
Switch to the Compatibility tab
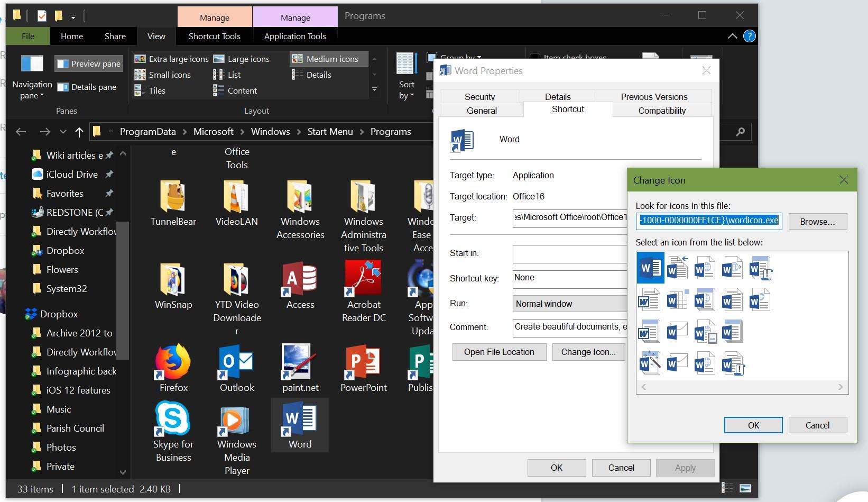pyautogui.click(x=662, y=111)
